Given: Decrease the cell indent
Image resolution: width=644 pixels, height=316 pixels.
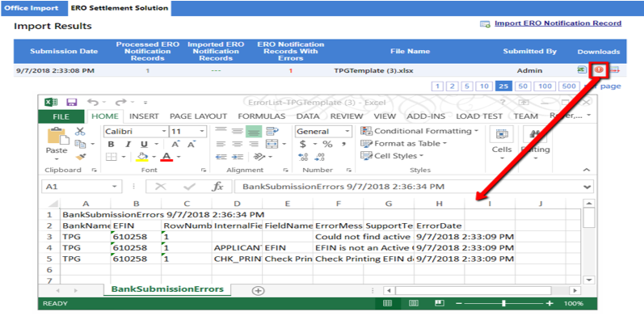Looking at the screenshot, I should pos(221,157).
